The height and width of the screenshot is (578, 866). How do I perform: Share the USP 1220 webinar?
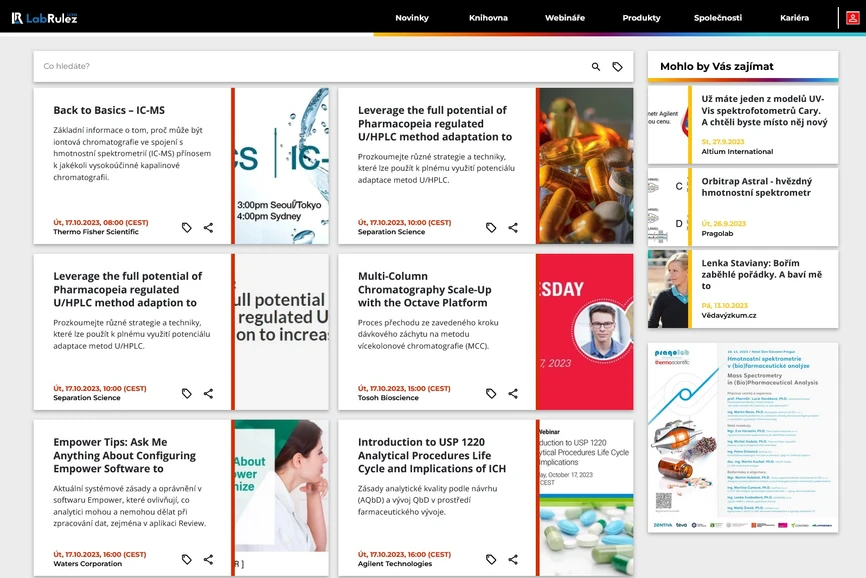coord(513,559)
